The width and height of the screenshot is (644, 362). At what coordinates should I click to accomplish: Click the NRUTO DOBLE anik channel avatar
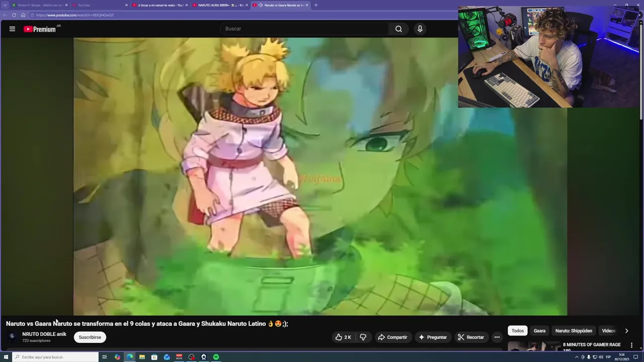(12, 337)
